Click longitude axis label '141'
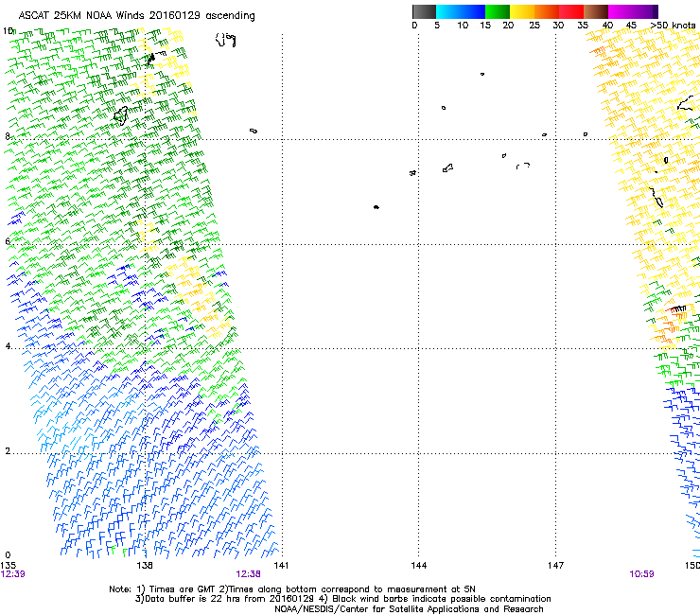Viewport: 700px width, 615px height. [x=281, y=566]
